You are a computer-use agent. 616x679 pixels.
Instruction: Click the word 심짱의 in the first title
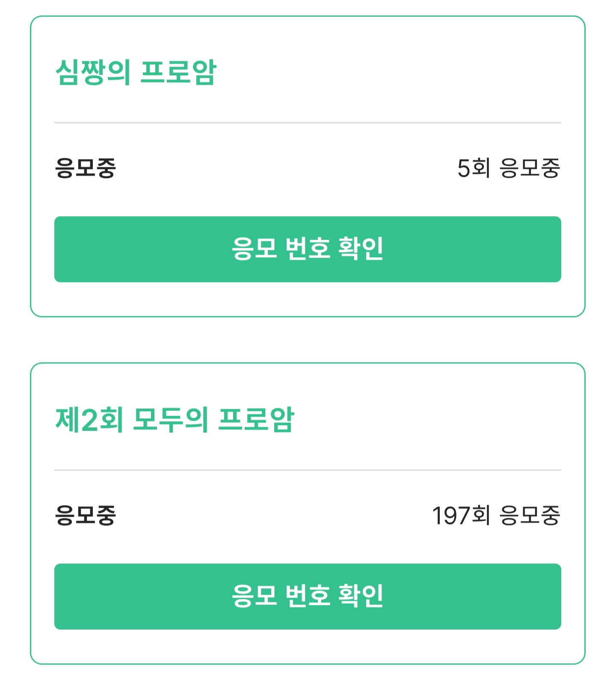tap(93, 72)
